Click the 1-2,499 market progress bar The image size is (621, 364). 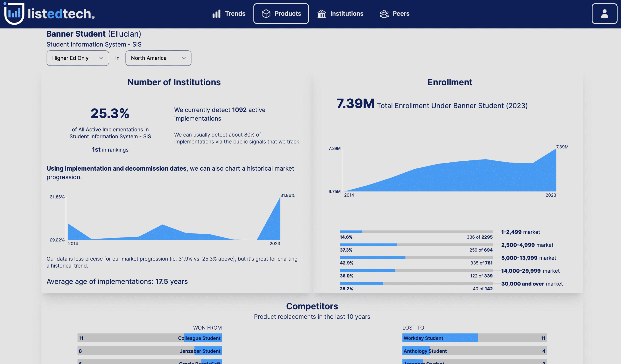point(416,232)
